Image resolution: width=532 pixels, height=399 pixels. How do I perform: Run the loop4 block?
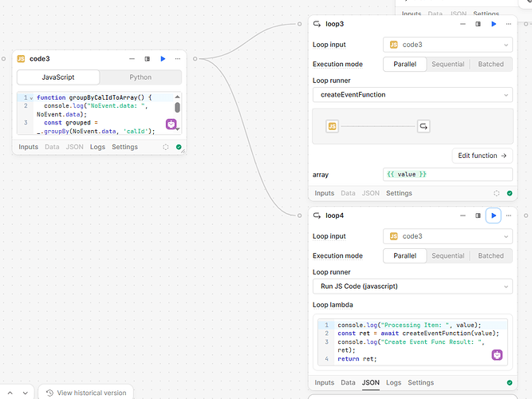493,215
